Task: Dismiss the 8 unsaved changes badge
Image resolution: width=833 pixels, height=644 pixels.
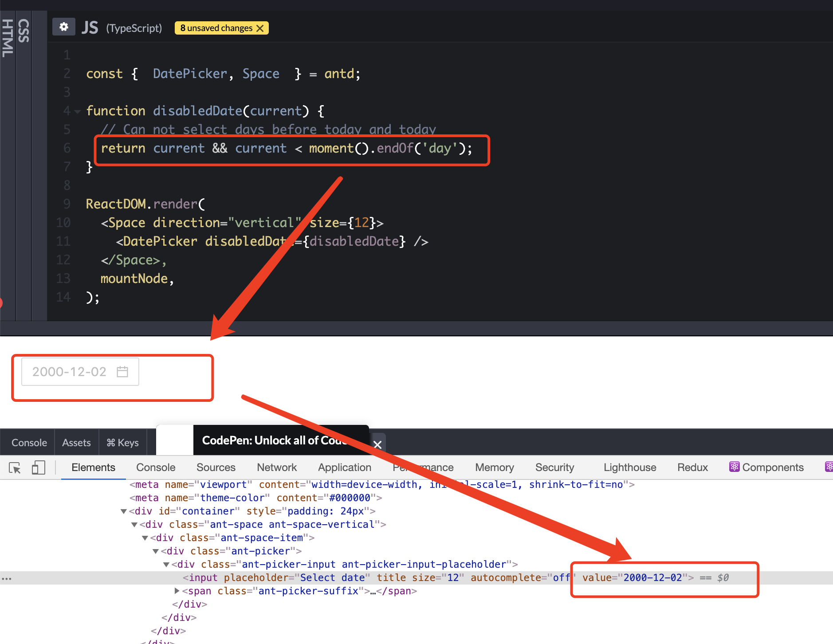Action: (x=260, y=28)
